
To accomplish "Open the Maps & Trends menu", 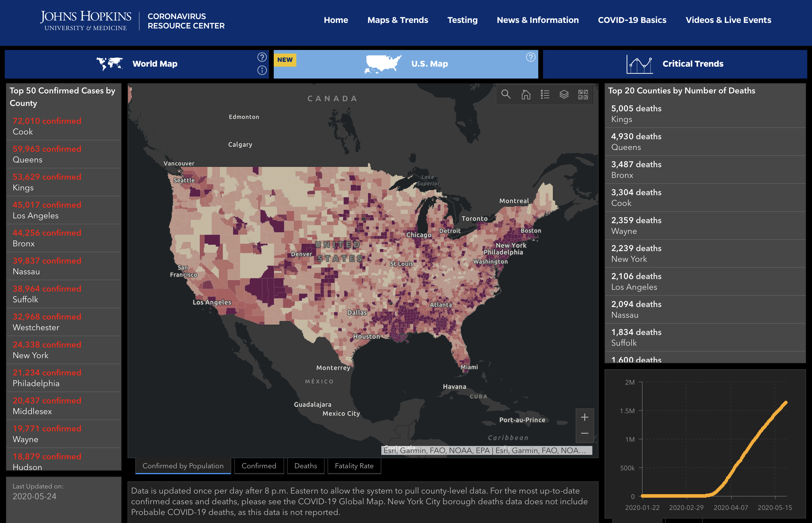I will [x=397, y=20].
